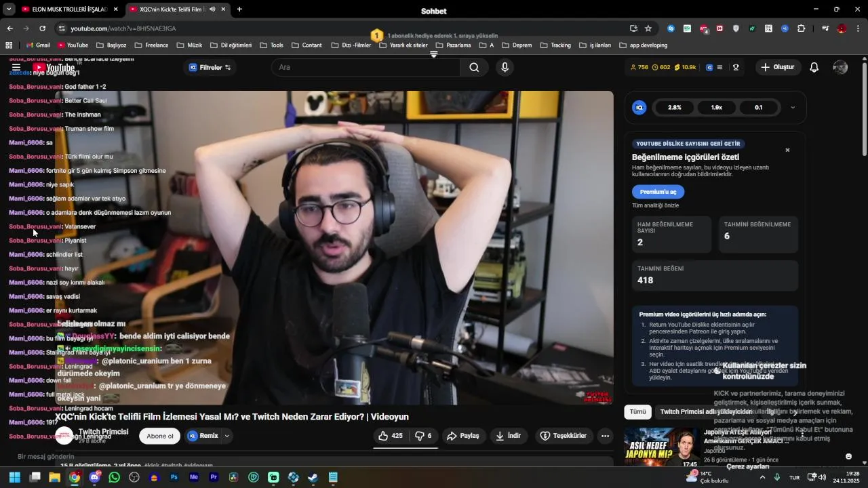Open YouTube notifications bell
Image resolution: width=868 pixels, height=488 pixels.
[814, 67]
